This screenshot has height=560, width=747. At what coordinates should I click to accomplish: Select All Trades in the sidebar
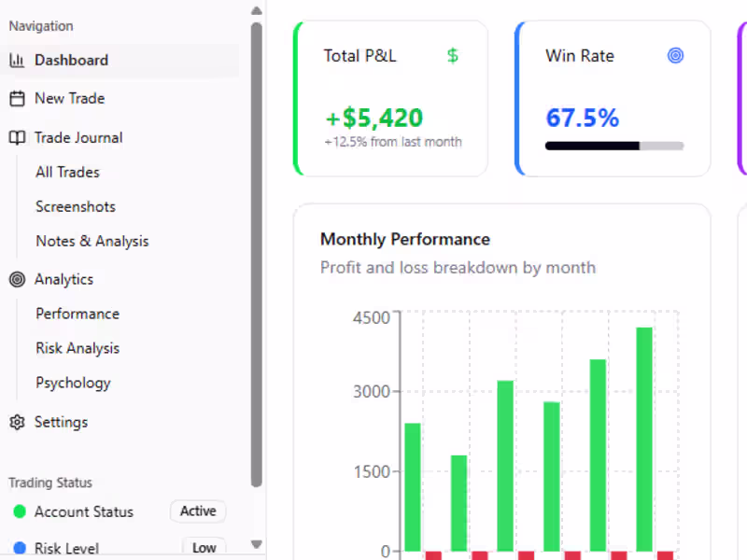67,172
